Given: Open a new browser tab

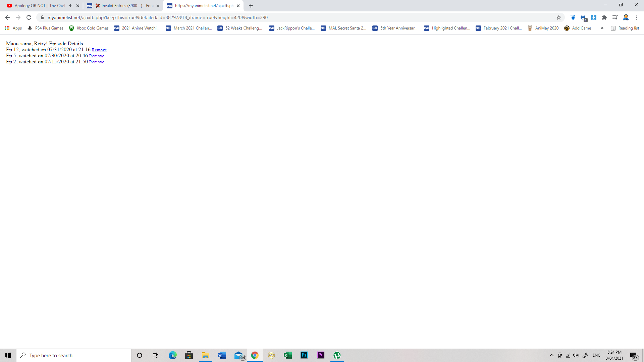Looking at the screenshot, I should [x=251, y=6].
